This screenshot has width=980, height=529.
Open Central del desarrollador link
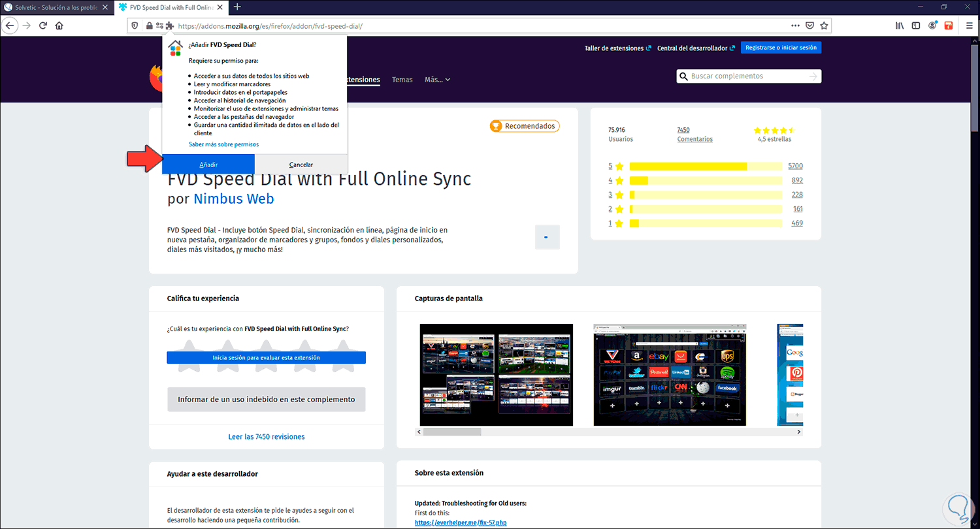coord(696,48)
